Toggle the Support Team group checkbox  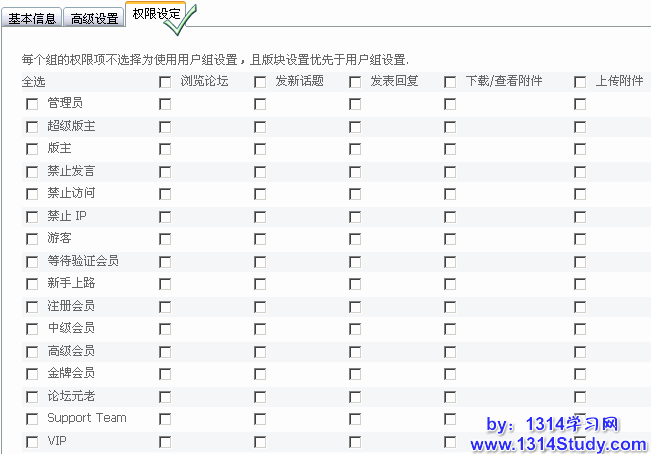[32, 419]
